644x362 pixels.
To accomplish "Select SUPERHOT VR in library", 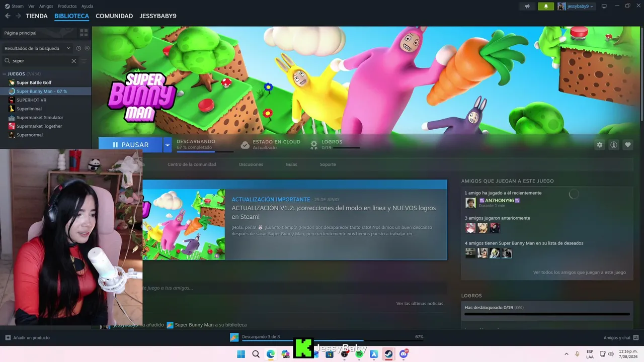I will [31, 100].
